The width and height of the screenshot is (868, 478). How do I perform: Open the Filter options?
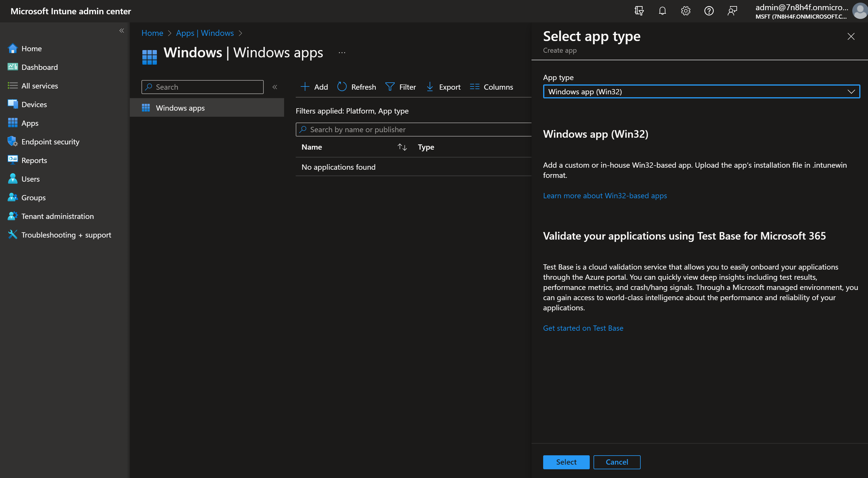pyautogui.click(x=401, y=87)
